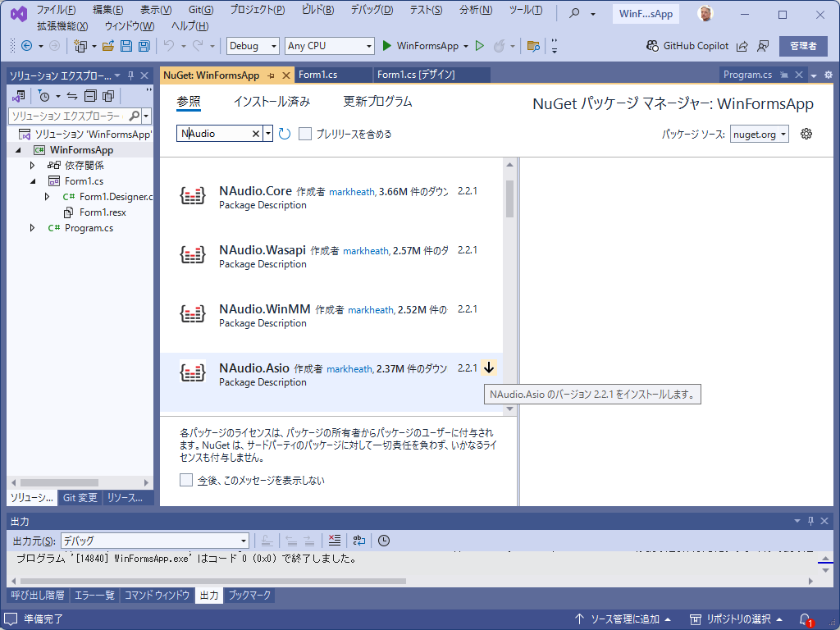Screen dimensions: 840x630
Task: Click Solution Explorer sync with active document icon
Action: pos(72,96)
